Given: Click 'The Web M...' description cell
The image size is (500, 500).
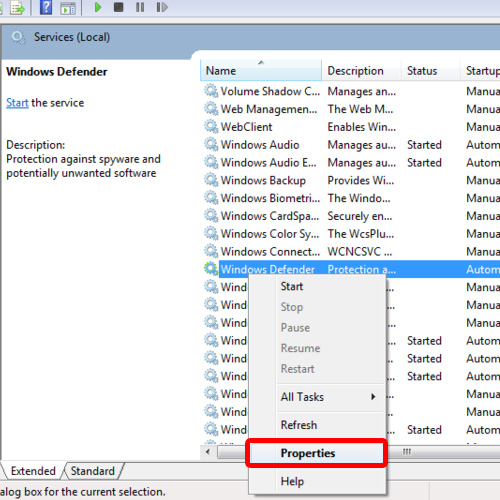Looking at the screenshot, I should (360, 109).
